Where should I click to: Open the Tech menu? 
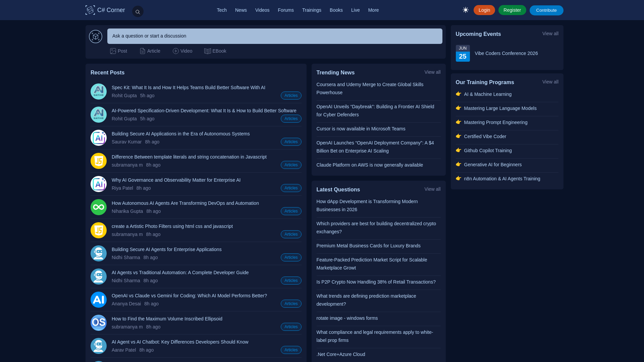click(222, 10)
